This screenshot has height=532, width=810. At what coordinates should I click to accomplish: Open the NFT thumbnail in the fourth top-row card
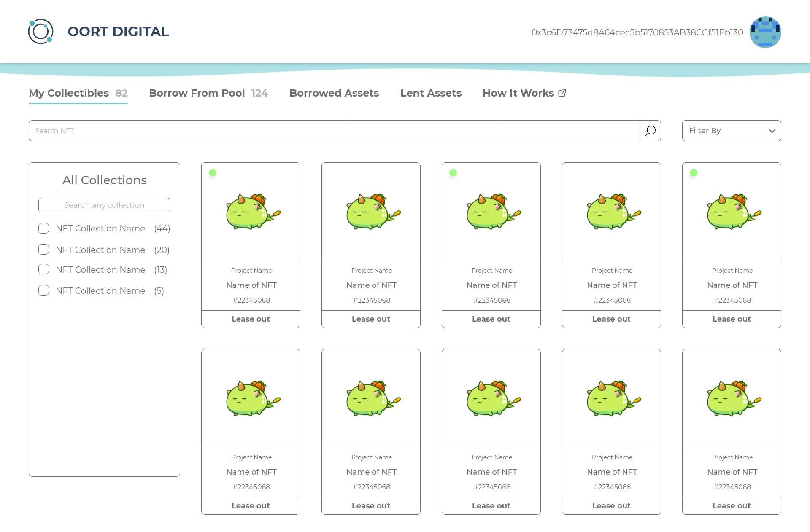coord(611,212)
